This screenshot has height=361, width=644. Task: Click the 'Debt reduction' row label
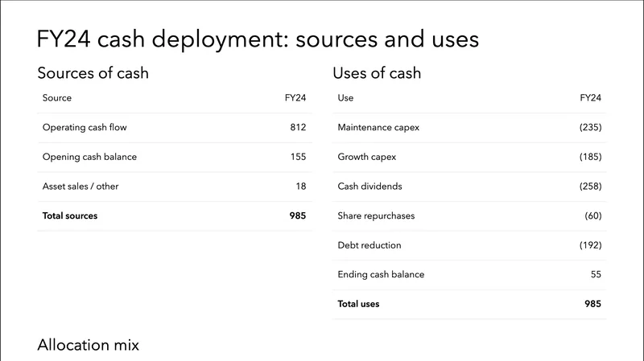[369, 245]
